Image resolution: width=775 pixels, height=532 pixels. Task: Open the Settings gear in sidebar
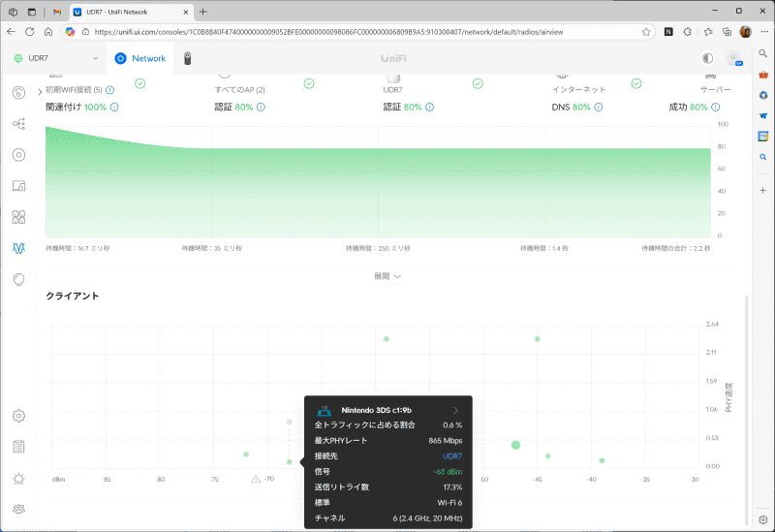[x=18, y=416]
